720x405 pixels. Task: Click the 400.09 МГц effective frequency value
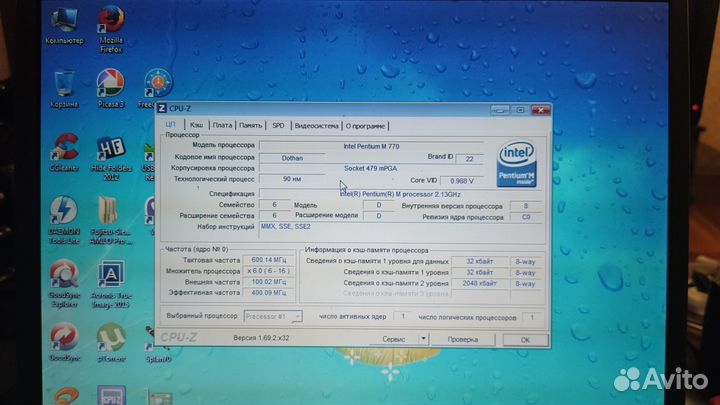[269, 292]
